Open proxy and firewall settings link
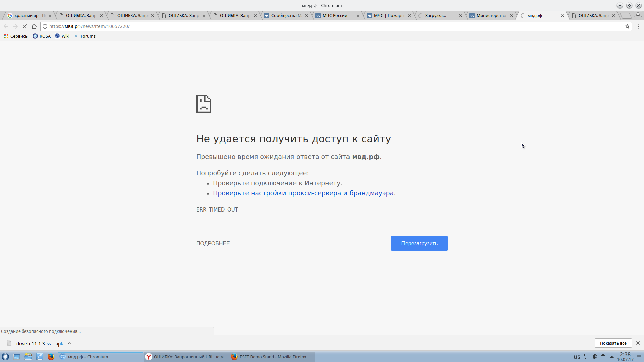The height and width of the screenshot is (362, 644). [x=303, y=193]
